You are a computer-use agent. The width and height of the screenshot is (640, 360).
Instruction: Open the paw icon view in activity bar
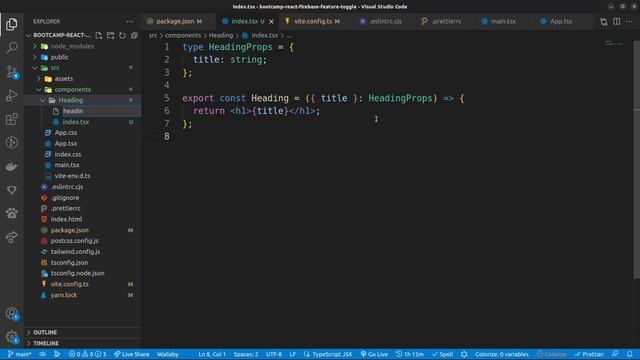coord(11,213)
